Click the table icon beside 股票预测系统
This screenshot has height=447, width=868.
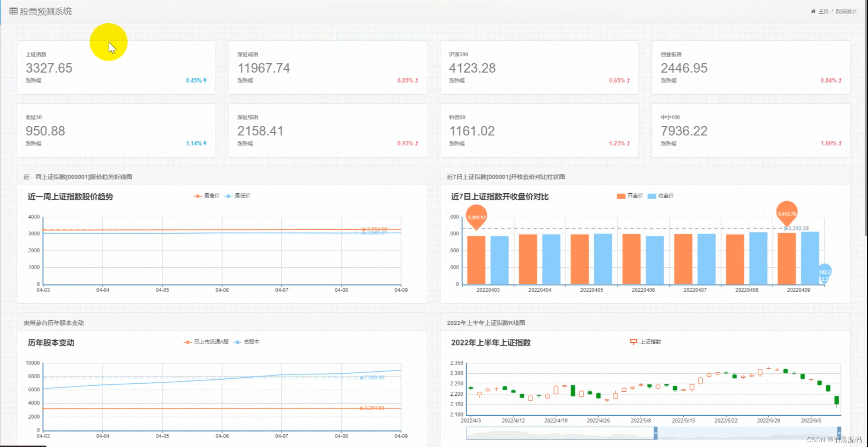13,11
